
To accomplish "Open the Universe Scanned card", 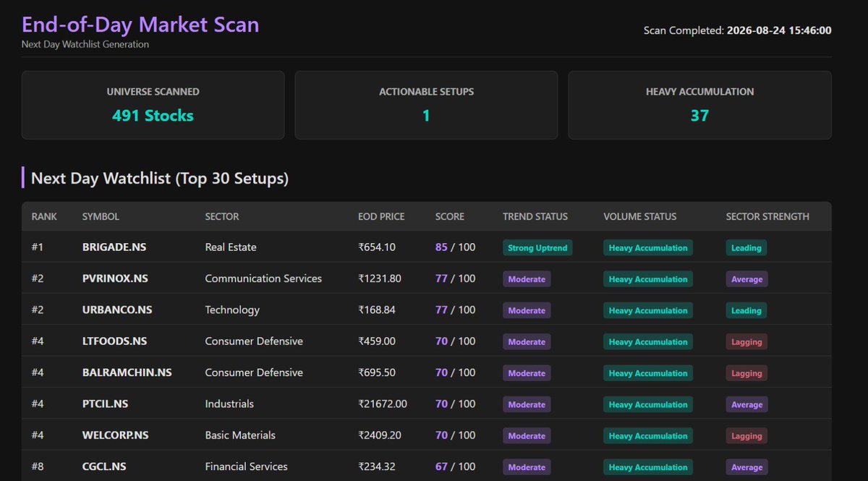I will tap(153, 105).
